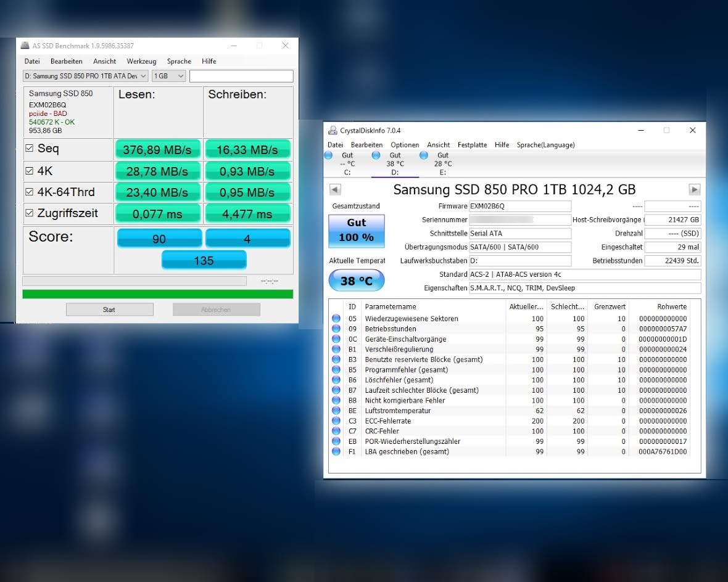
Task: Click the empty text field beside 1 GB
Action: point(241,76)
